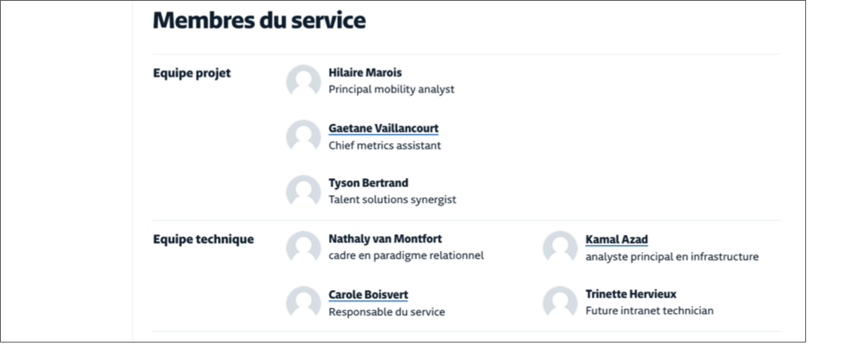Click "Future intranet technician" role text
This screenshot has width=868, height=352.
[x=649, y=310]
